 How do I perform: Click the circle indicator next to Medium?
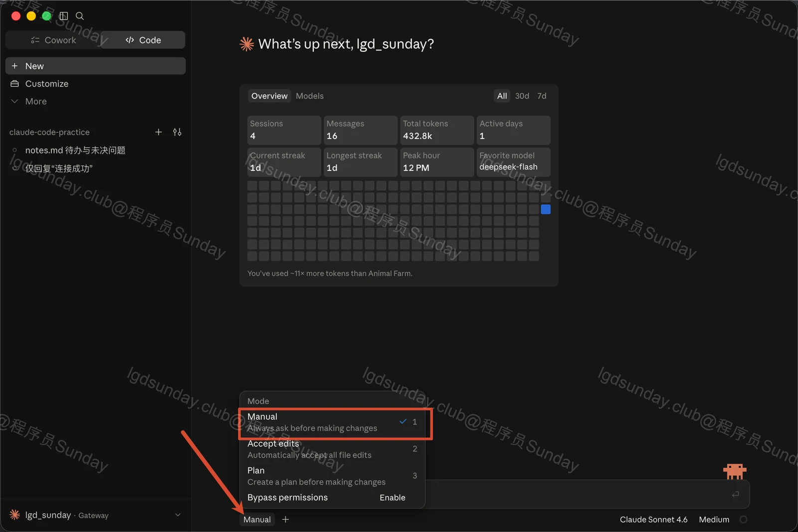coord(743,520)
